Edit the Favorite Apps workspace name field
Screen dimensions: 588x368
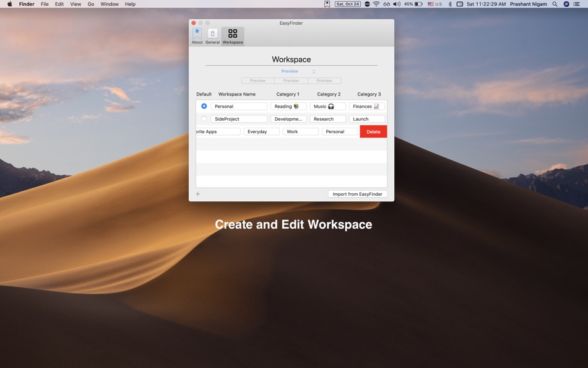coord(218,131)
